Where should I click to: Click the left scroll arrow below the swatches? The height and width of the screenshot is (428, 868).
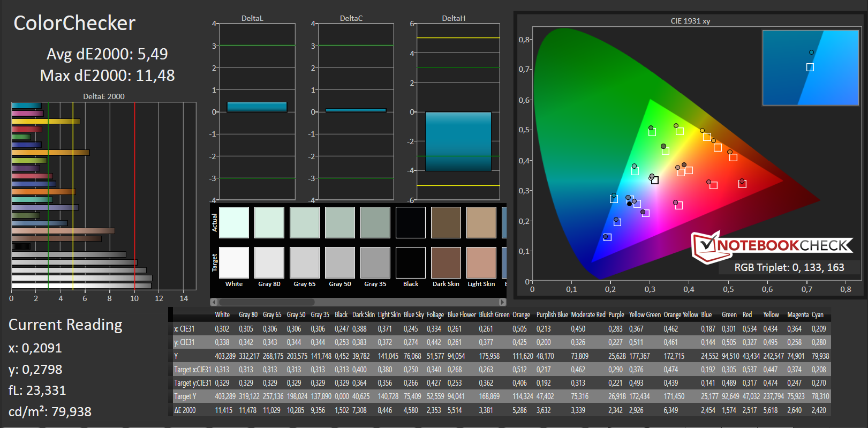(214, 302)
